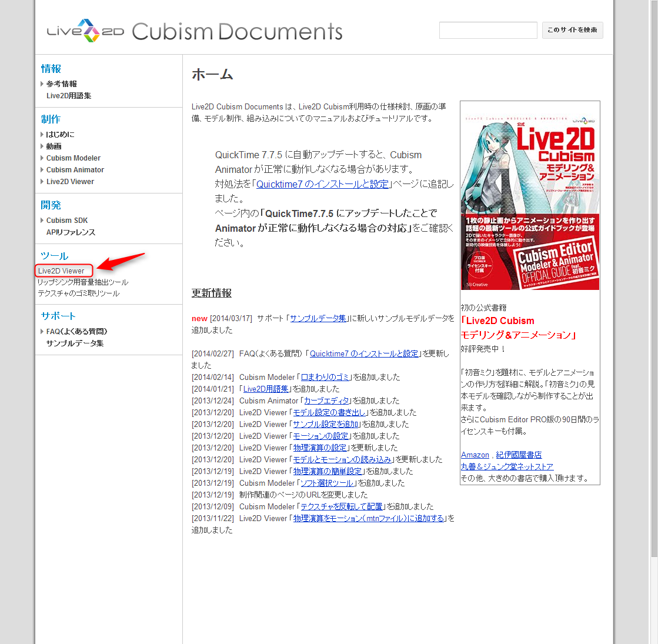Open テクスチャを反転して配置 update link
Screen dimensions: 658x644
(x=342, y=506)
